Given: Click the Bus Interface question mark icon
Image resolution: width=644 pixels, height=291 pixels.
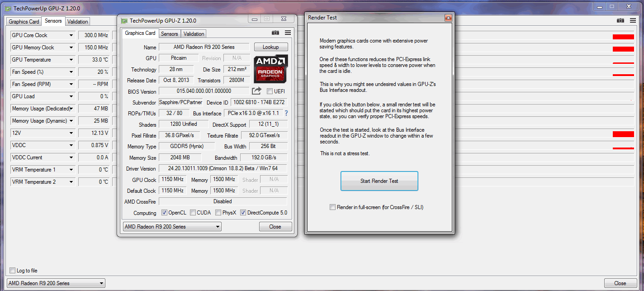Looking at the screenshot, I should coord(286,113).
